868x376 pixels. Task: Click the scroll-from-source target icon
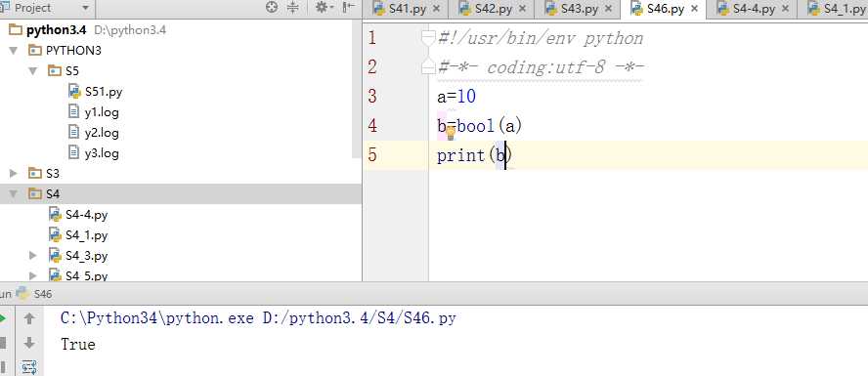(x=272, y=8)
